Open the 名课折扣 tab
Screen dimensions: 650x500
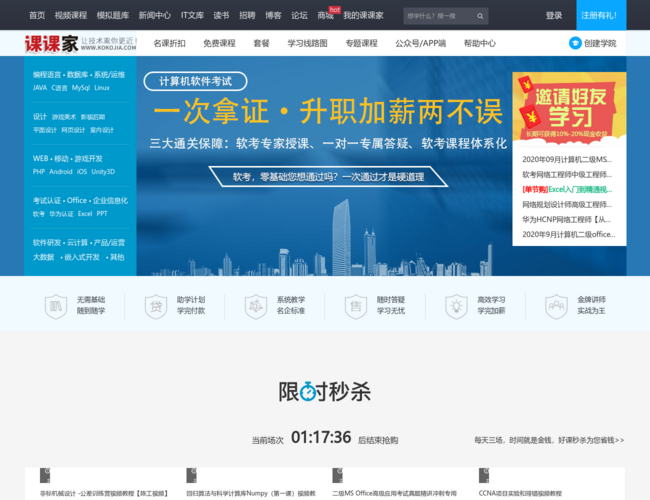click(170, 43)
